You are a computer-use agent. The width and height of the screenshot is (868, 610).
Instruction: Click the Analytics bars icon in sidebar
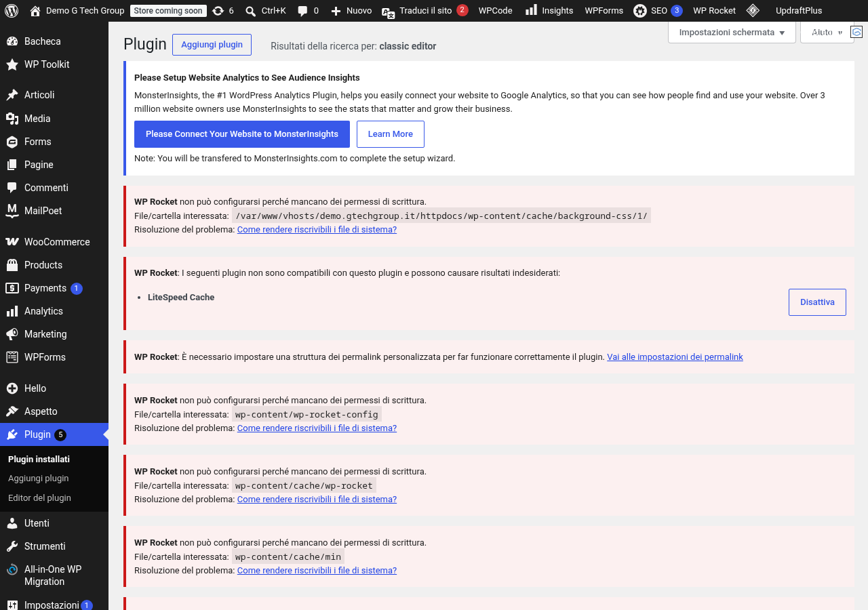(12, 311)
